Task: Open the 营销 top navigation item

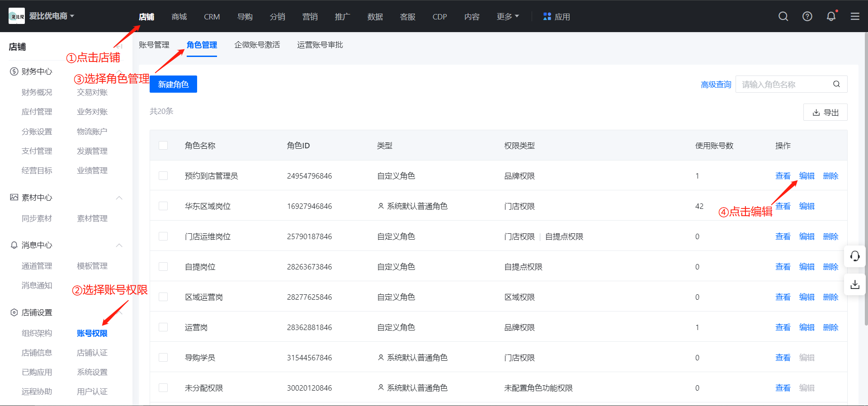Action: 310,16
